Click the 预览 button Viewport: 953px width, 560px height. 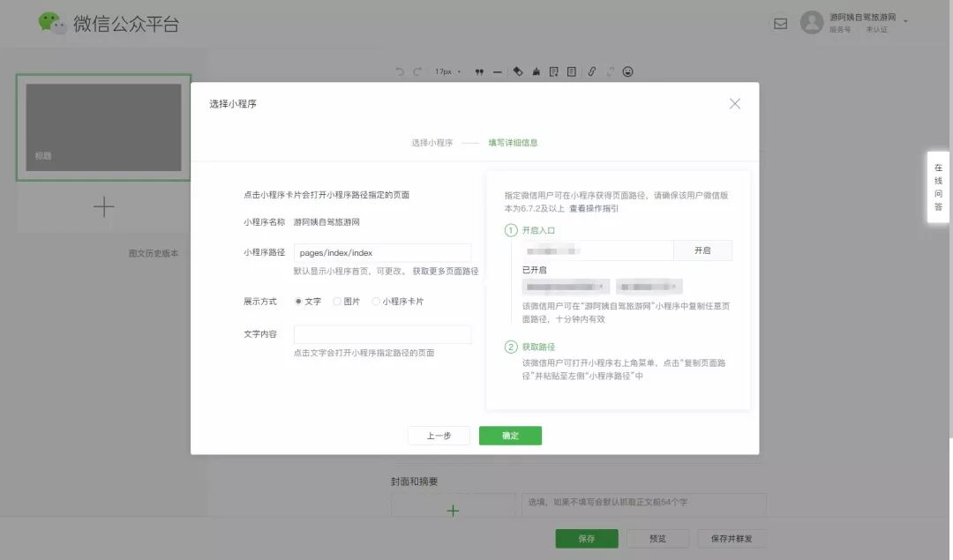point(657,539)
